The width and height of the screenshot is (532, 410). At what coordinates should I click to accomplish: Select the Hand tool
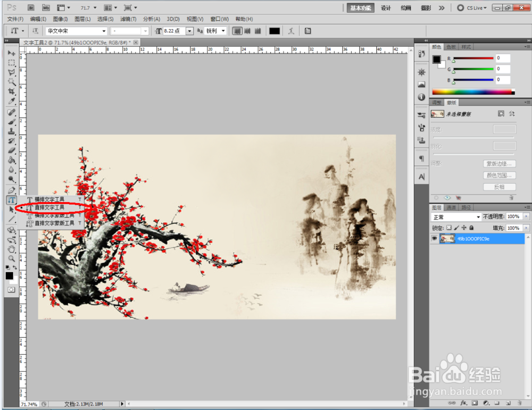click(12, 249)
